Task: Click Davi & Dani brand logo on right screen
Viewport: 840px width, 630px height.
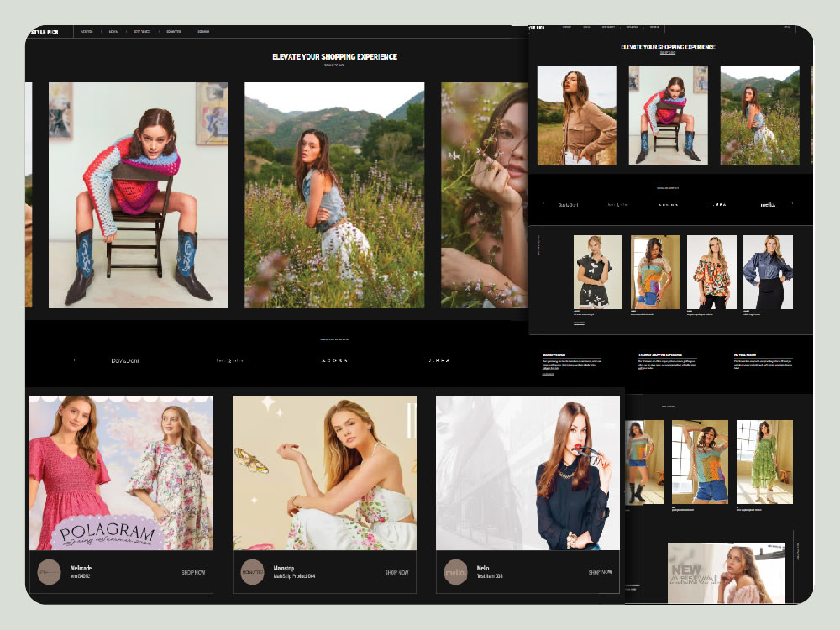Action: [568, 205]
